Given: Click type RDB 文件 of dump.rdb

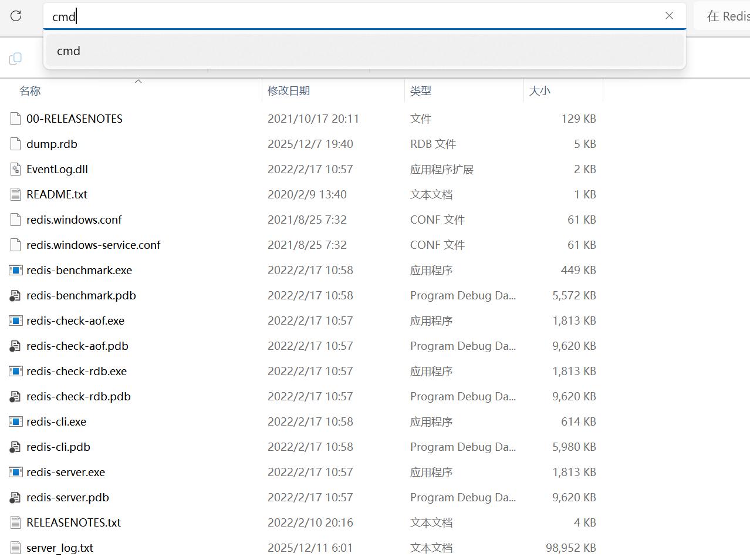Looking at the screenshot, I should click(433, 144).
